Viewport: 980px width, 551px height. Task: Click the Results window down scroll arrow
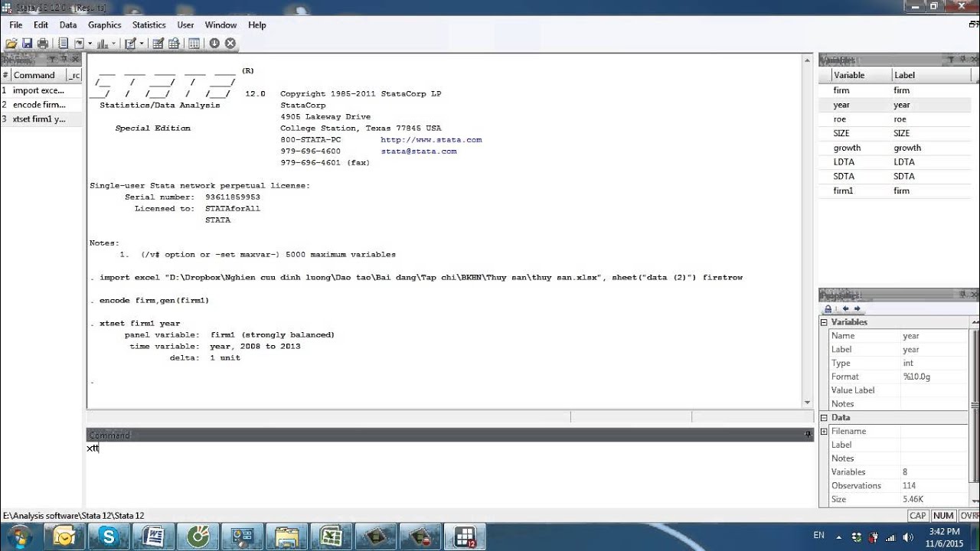click(807, 403)
